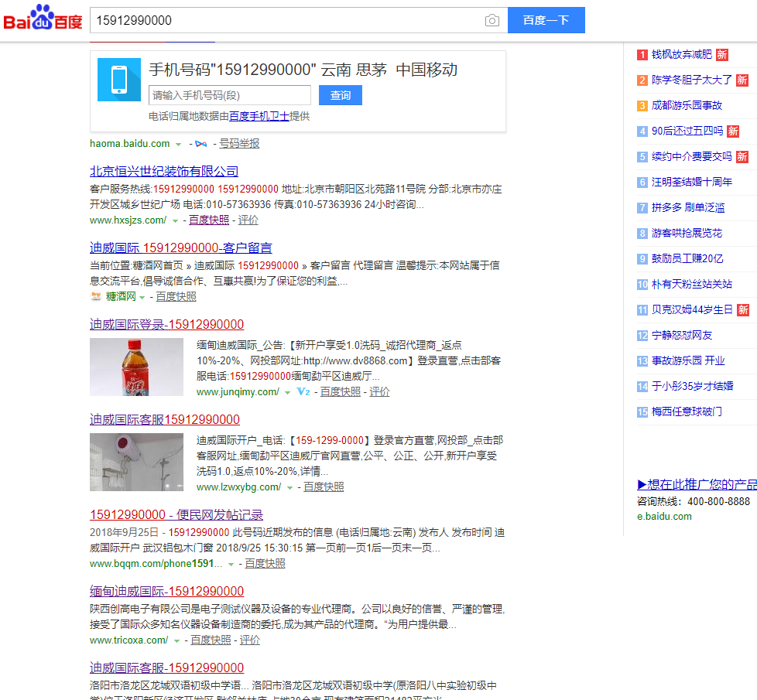The height and width of the screenshot is (700, 757).
Task: Open result 迪威国际客服-15912990000 at the bottom
Action: coord(166,668)
